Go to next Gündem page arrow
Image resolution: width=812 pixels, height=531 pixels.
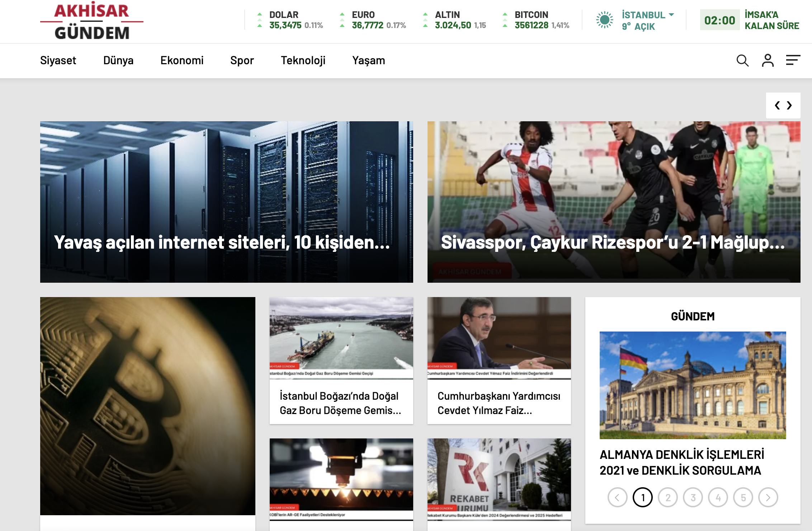(x=768, y=497)
